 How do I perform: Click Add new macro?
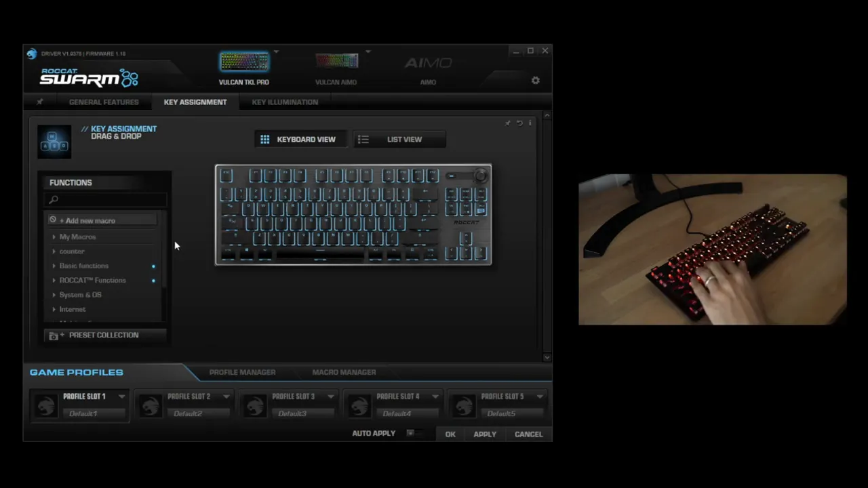(101, 220)
